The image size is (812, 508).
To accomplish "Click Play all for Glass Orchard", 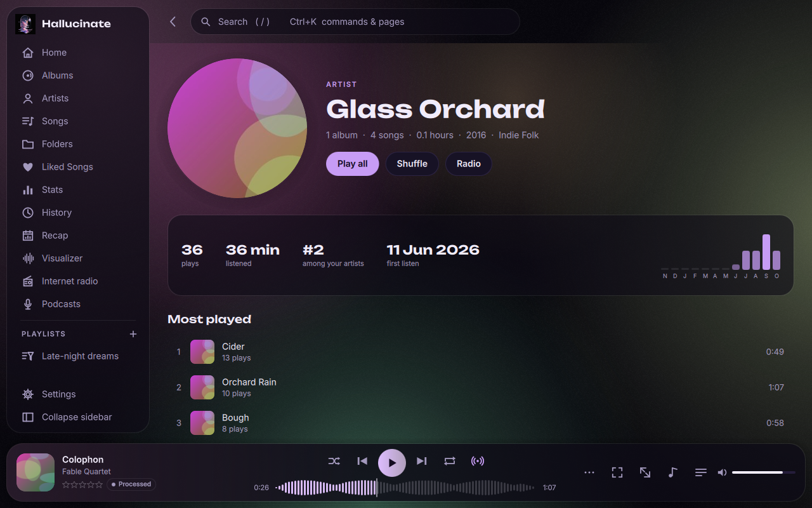I will point(353,164).
